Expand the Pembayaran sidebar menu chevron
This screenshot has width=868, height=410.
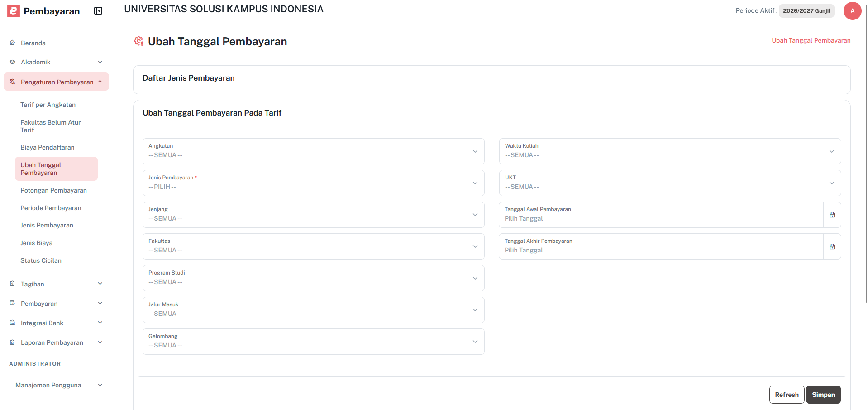click(100, 303)
